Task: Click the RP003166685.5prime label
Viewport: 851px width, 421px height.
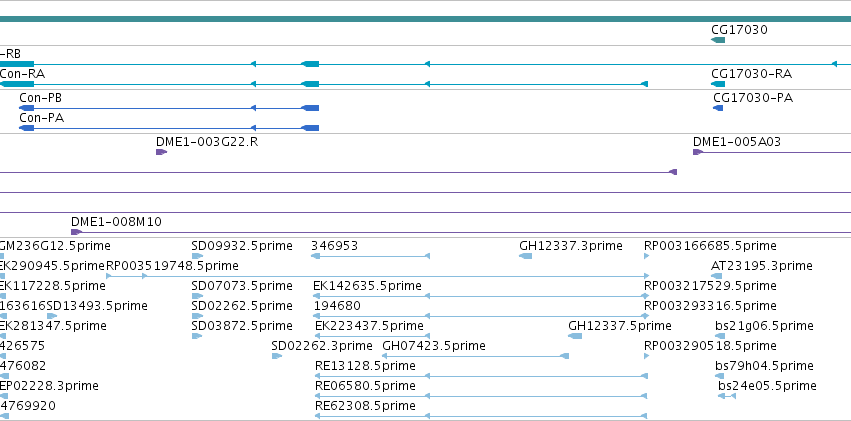Action: click(x=710, y=246)
